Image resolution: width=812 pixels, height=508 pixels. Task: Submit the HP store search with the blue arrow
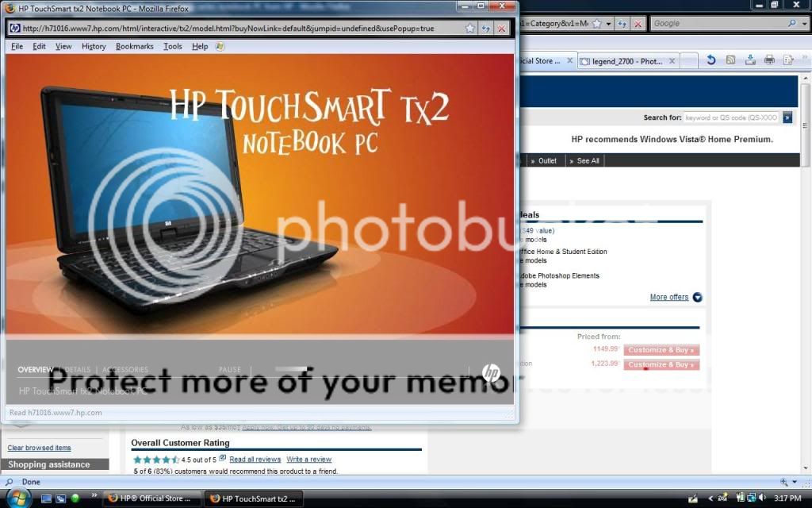click(x=787, y=117)
